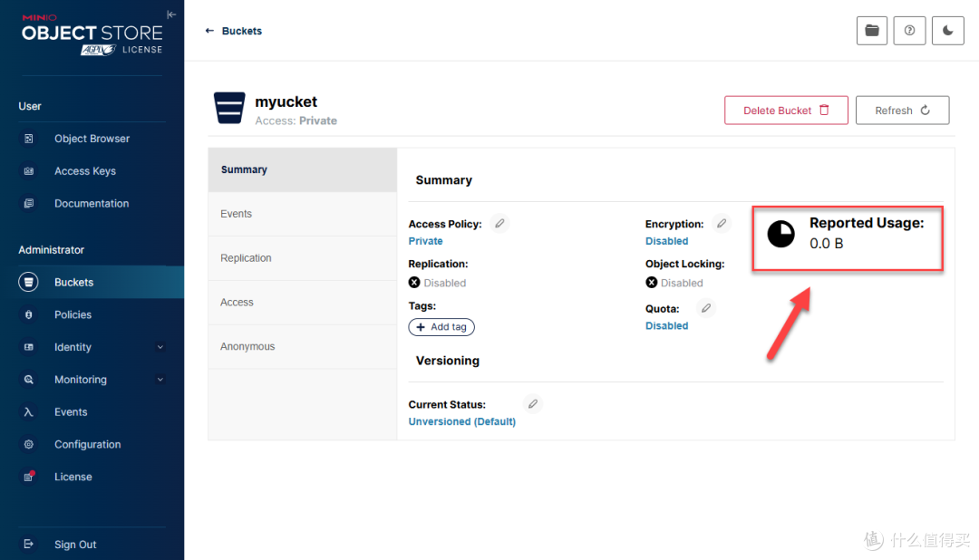The height and width of the screenshot is (560, 979).
Task: Click the Replication disabled X icon
Action: [x=414, y=283]
